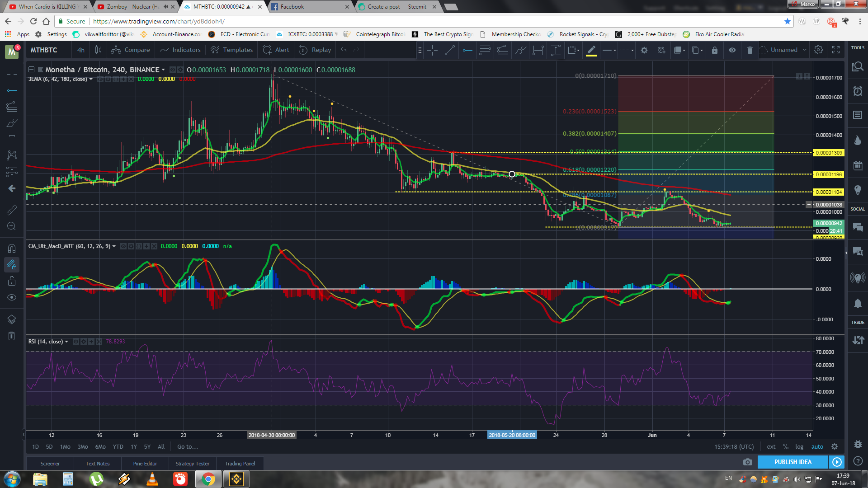The width and height of the screenshot is (868, 488).
Task: Open chart settings gear in top toolbar
Action: click(818, 50)
